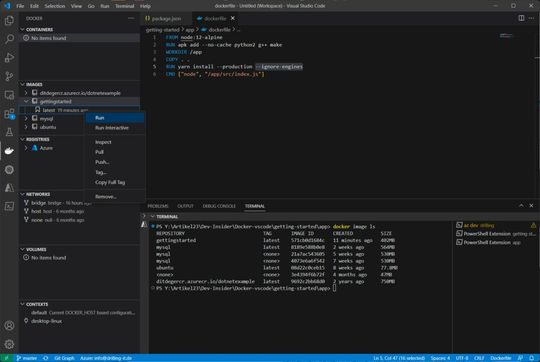540x362 pixels.
Task: Click remote window indicator in status bar
Action: click(6, 358)
